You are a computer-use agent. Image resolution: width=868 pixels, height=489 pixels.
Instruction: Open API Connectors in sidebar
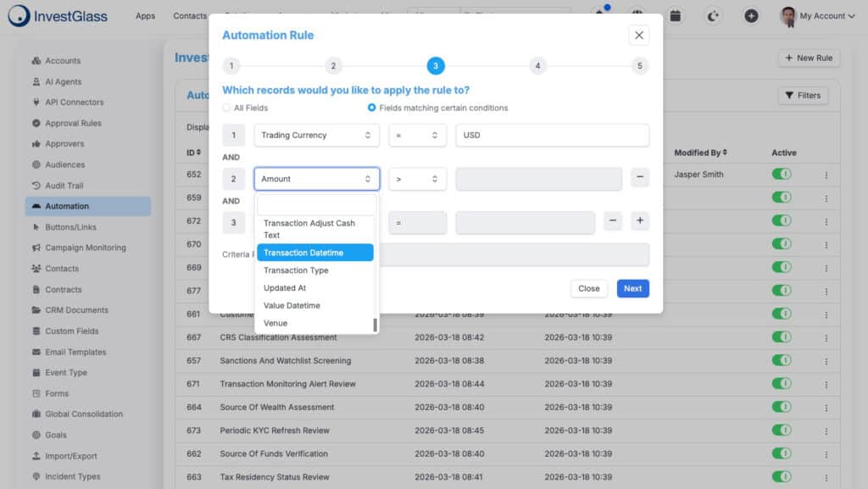pyautogui.click(x=68, y=103)
